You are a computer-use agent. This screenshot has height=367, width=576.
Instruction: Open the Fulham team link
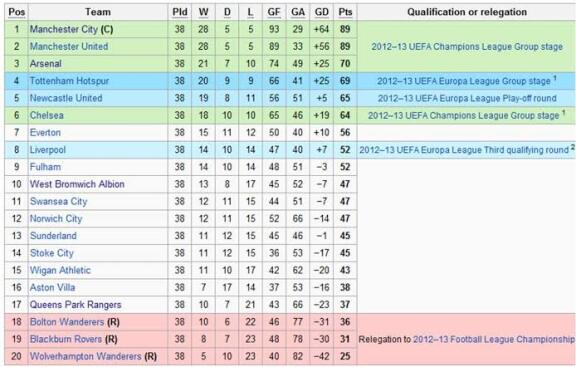45,167
